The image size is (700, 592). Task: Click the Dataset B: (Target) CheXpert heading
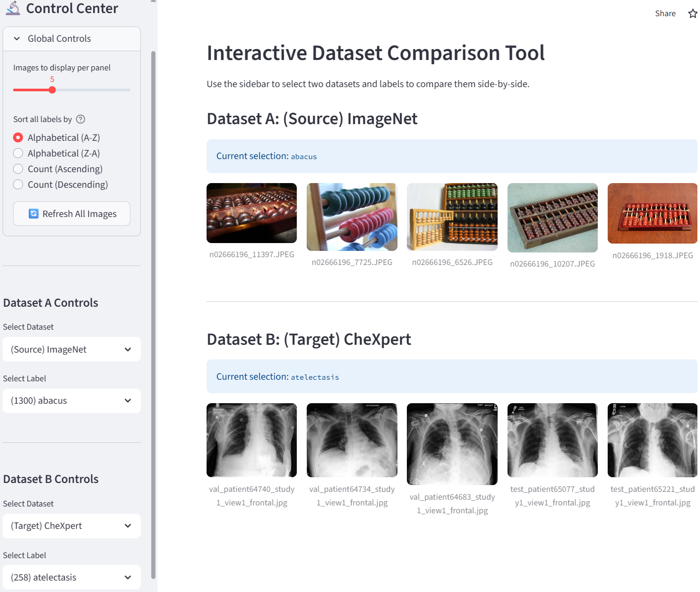[309, 340]
